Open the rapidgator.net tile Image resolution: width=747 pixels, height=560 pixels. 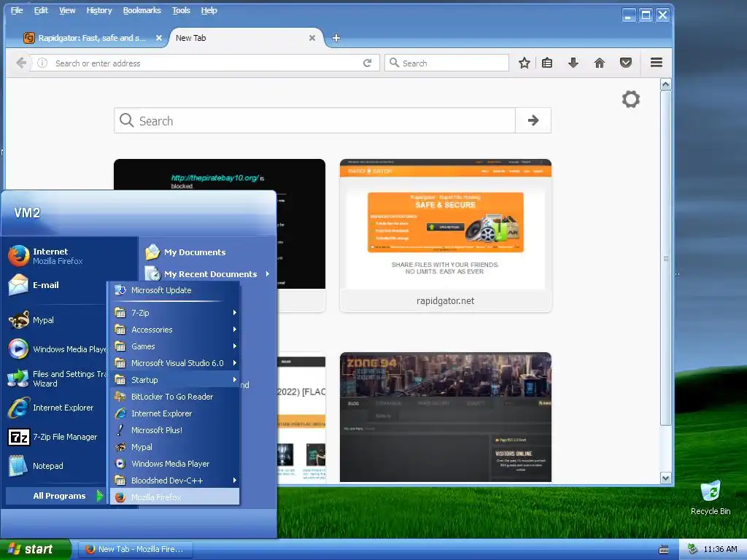tap(446, 236)
